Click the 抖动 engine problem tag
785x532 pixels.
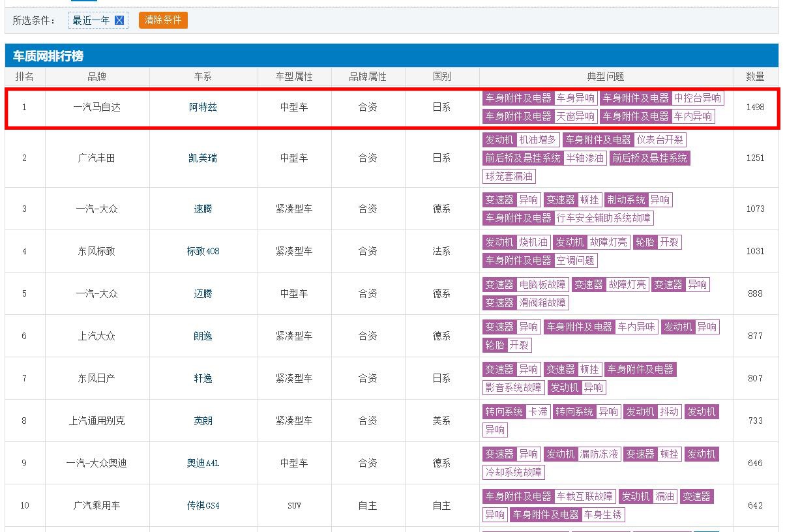pos(669,411)
